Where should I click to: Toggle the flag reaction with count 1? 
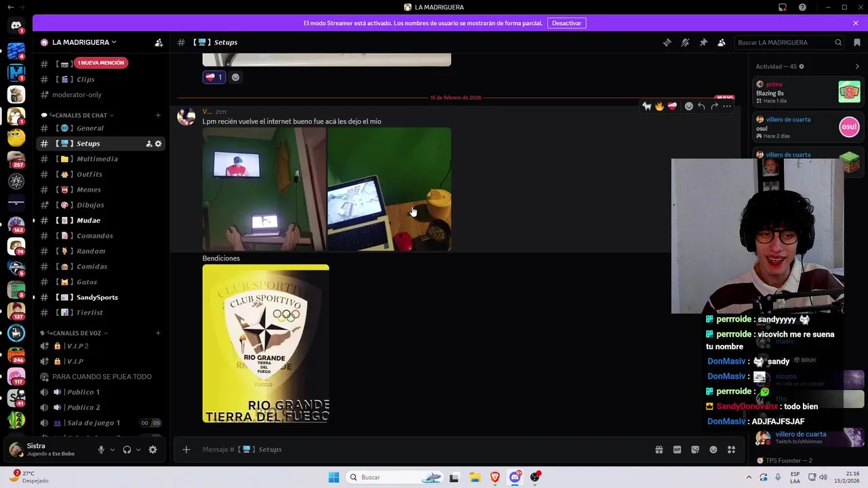click(214, 77)
